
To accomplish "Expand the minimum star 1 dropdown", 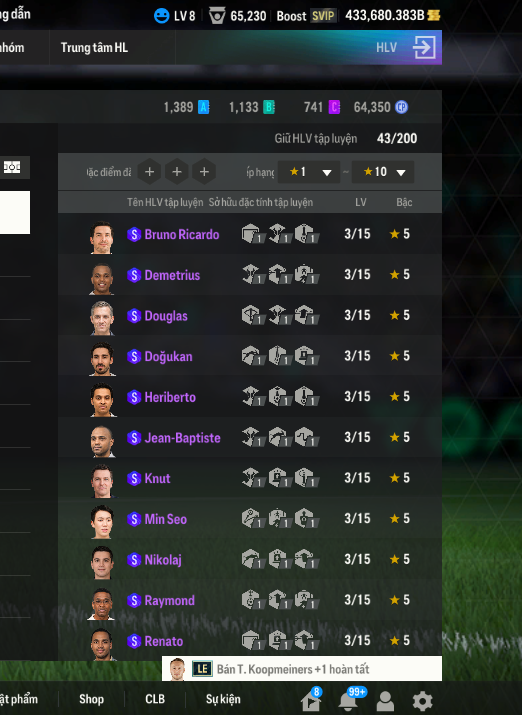I will click(x=309, y=172).
